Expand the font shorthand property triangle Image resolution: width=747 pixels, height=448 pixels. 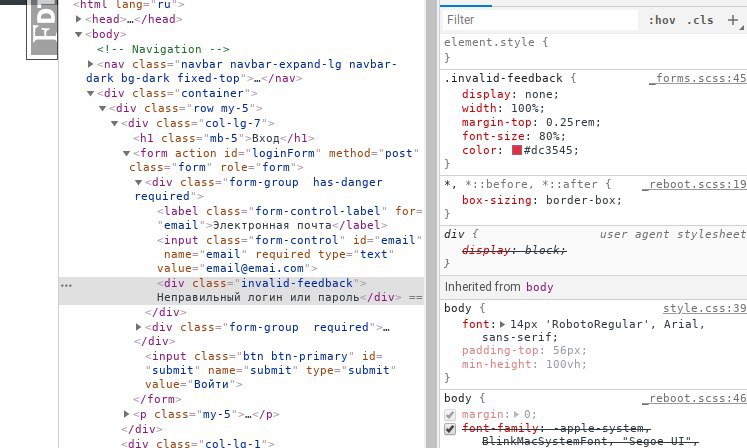pyautogui.click(x=503, y=325)
